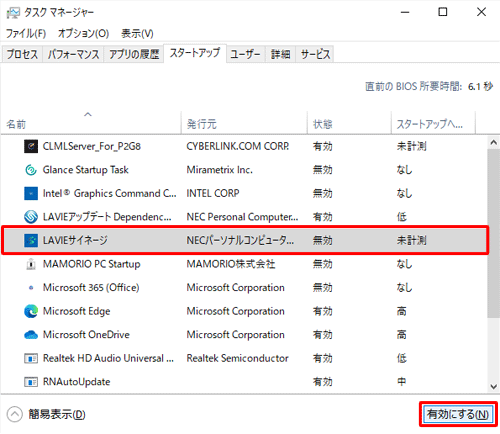
Task: Maximize the Task Manager window
Action: pos(443,12)
